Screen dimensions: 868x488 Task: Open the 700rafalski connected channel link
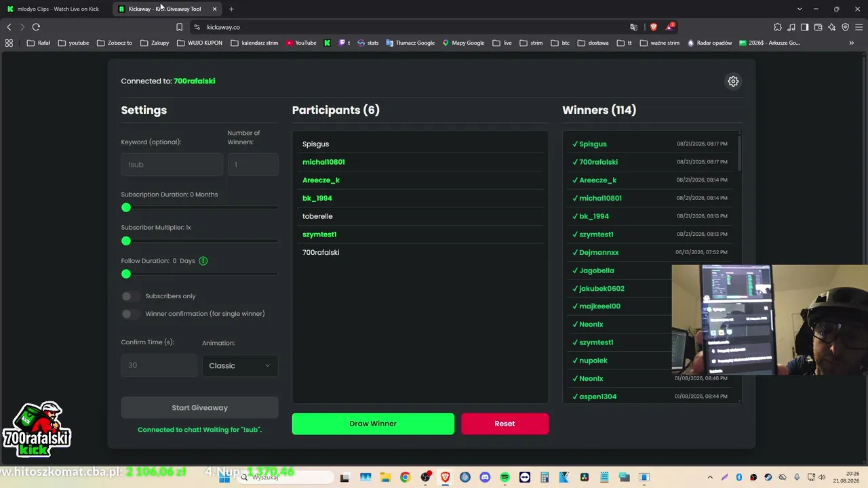point(195,81)
